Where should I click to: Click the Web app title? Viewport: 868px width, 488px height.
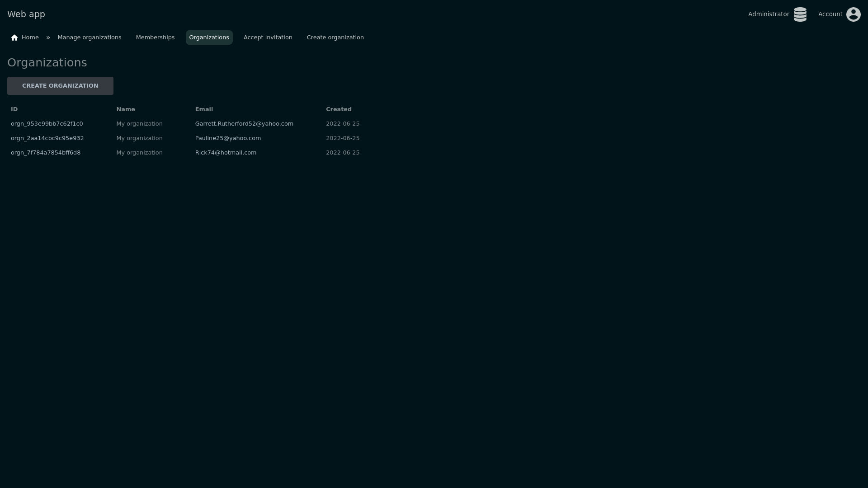click(26, 14)
